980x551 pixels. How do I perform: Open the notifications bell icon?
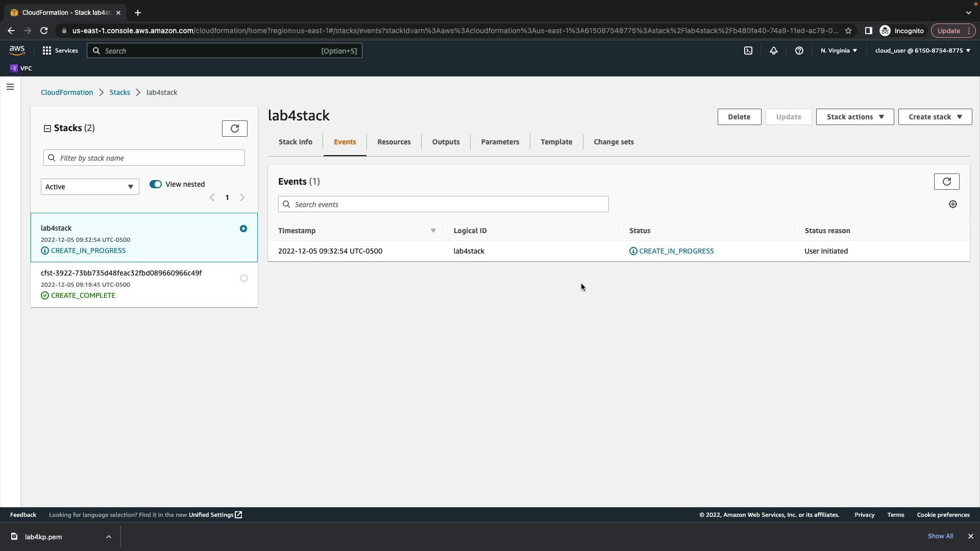pyautogui.click(x=774, y=51)
